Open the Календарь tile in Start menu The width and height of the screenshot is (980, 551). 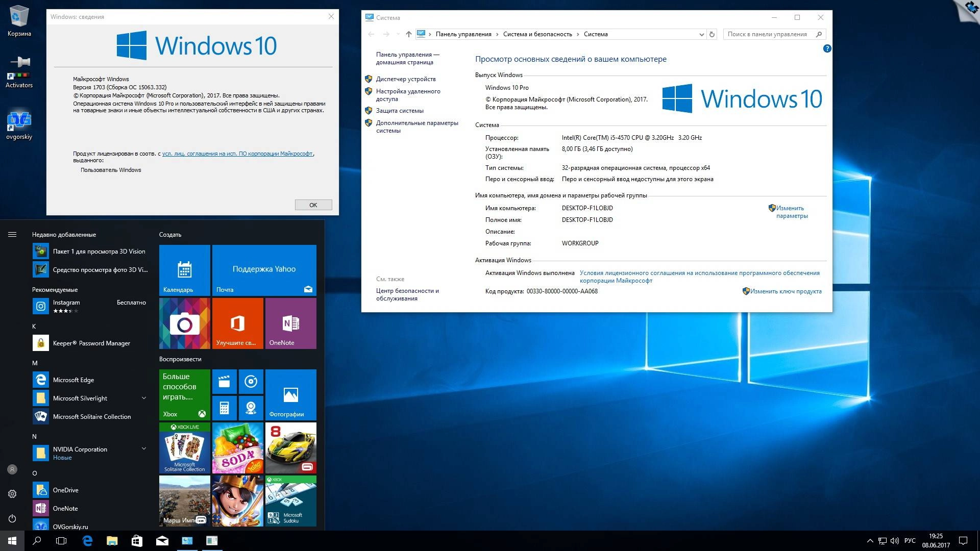pos(184,270)
